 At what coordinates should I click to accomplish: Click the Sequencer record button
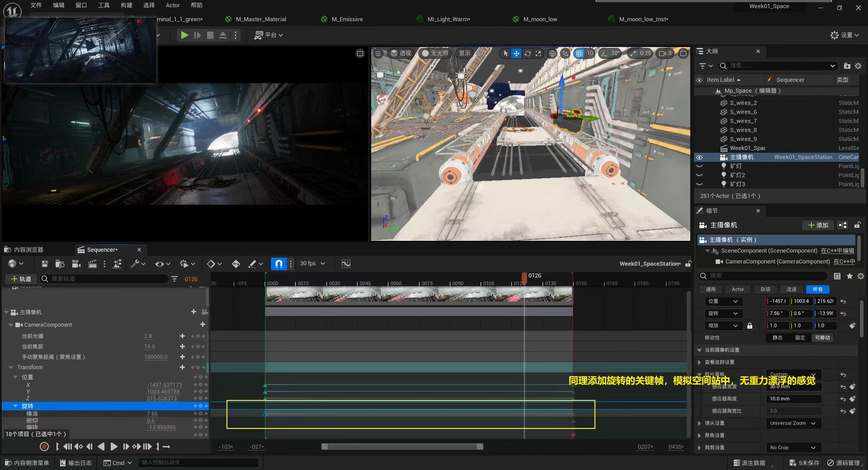pos(44,446)
